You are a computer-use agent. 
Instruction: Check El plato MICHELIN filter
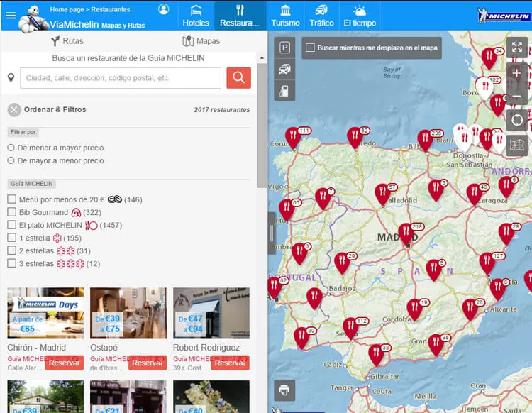pyautogui.click(x=11, y=225)
